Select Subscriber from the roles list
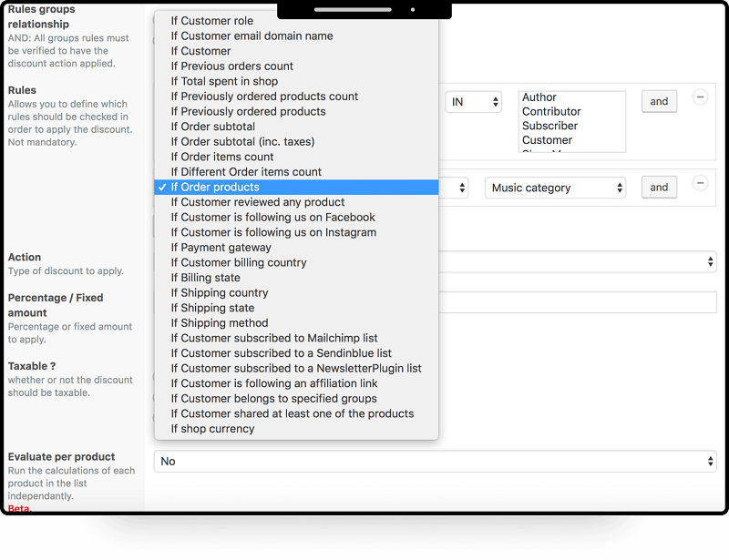This screenshot has width=729, height=560. [545, 126]
